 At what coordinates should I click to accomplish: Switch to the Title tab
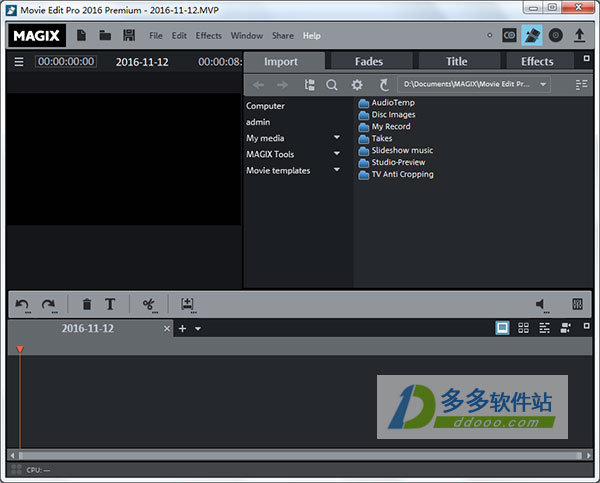pyautogui.click(x=459, y=61)
